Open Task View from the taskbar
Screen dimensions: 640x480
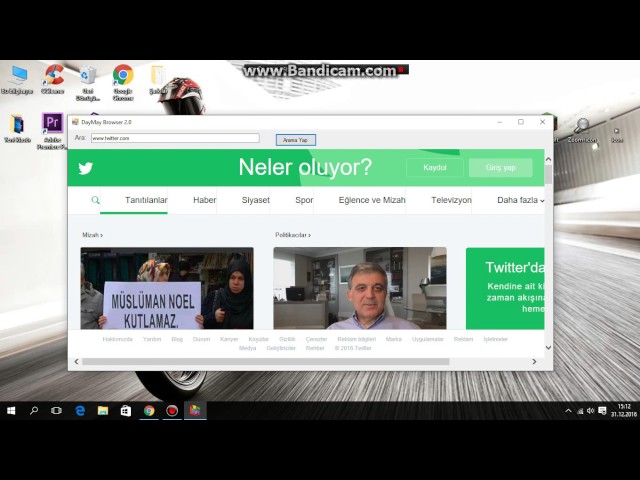click(x=56, y=411)
